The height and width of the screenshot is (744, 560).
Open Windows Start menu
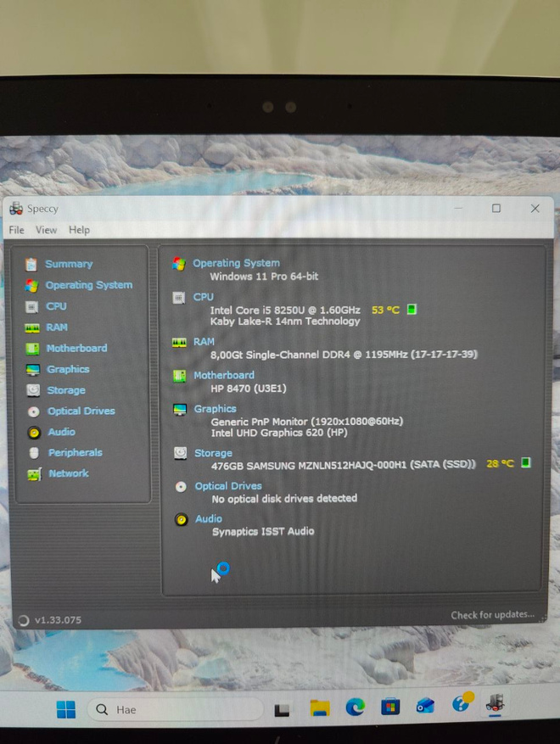pos(66,709)
